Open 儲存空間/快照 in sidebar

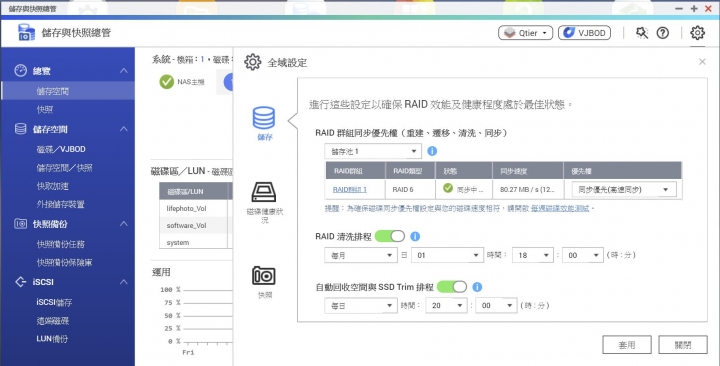[64, 168]
